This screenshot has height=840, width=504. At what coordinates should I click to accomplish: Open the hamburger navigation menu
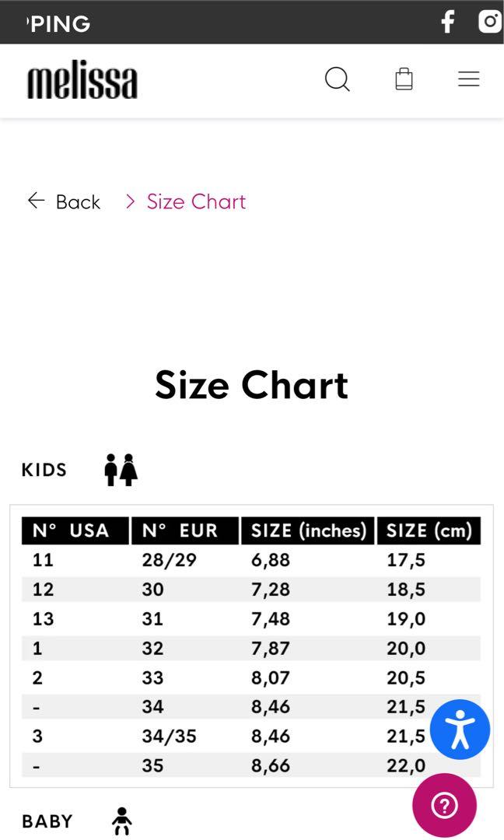pyautogui.click(x=468, y=79)
